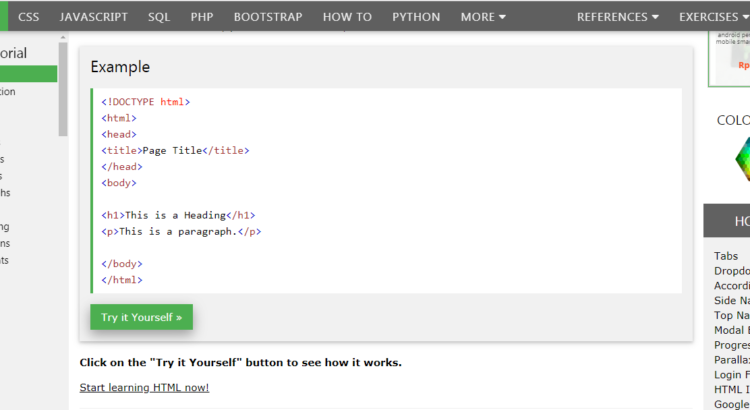
Task: Go to the CSS tutorial tab
Action: [x=28, y=17]
